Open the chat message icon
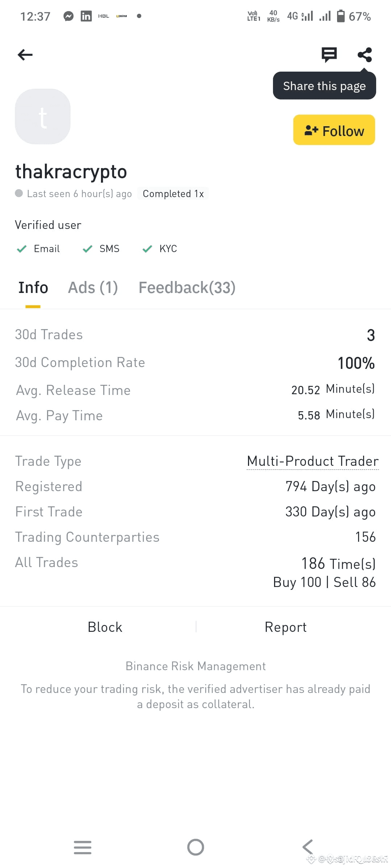Screen dimensions: 391x868 pyautogui.click(x=329, y=55)
